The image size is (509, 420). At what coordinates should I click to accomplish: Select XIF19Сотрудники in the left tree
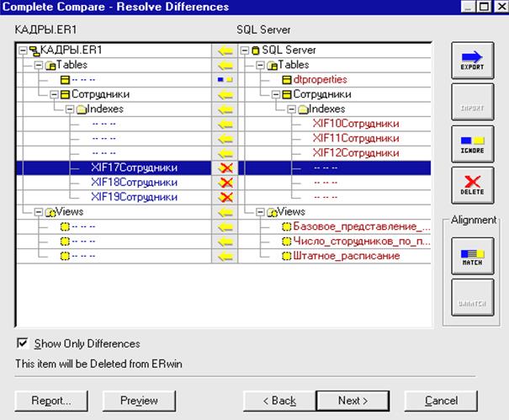click(135, 197)
